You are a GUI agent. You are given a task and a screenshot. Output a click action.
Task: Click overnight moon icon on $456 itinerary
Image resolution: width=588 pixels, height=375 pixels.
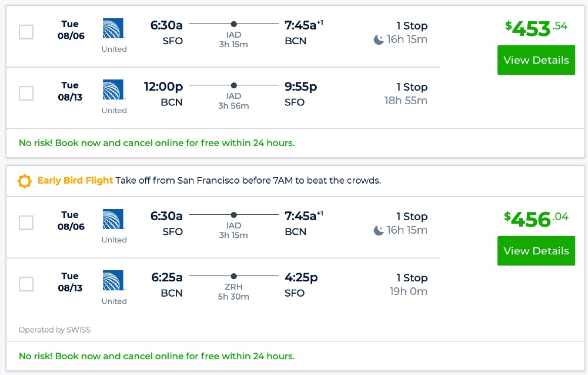pyautogui.click(x=379, y=231)
